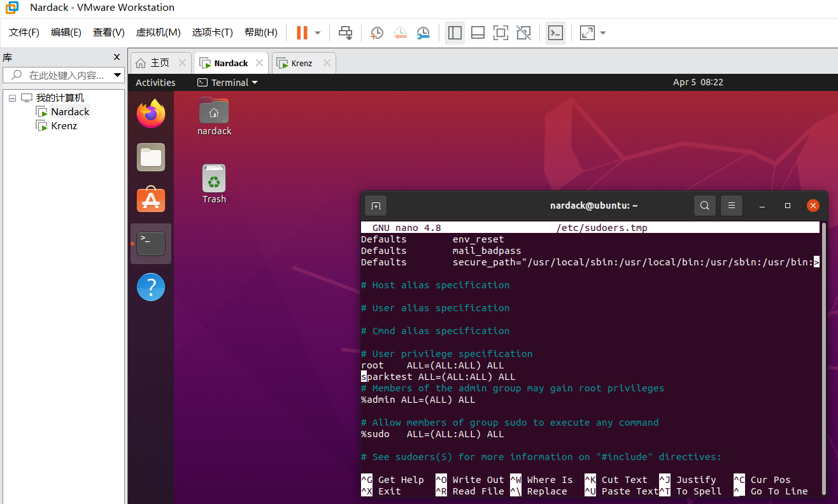Open the Terminal app menu in top bar
The height and width of the screenshot is (504, 838).
pos(227,83)
